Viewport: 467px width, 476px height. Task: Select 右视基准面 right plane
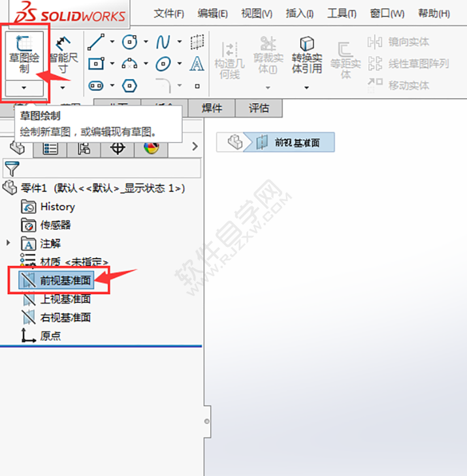click(x=56, y=317)
